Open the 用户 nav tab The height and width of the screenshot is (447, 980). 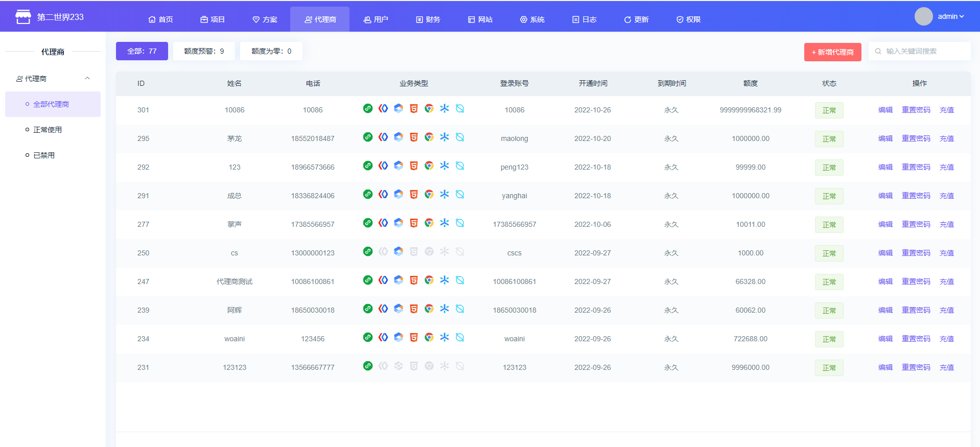click(x=376, y=19)
